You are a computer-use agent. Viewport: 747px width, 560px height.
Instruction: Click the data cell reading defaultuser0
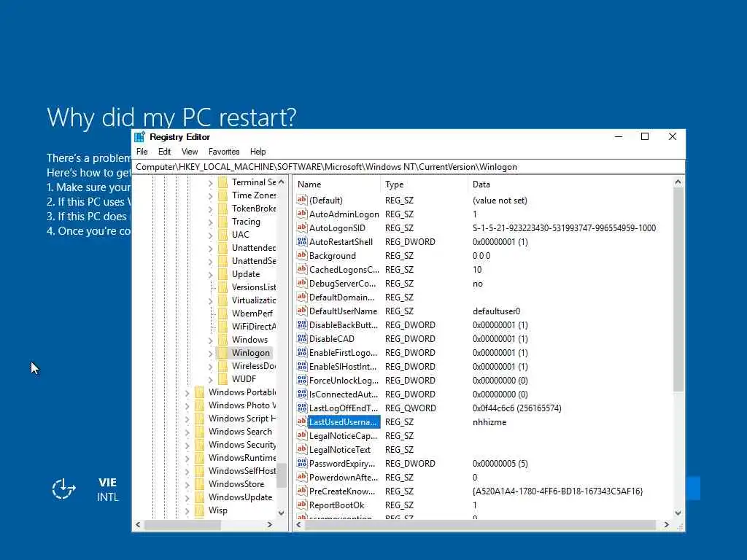pyautogui.click(x=496, y=311)
